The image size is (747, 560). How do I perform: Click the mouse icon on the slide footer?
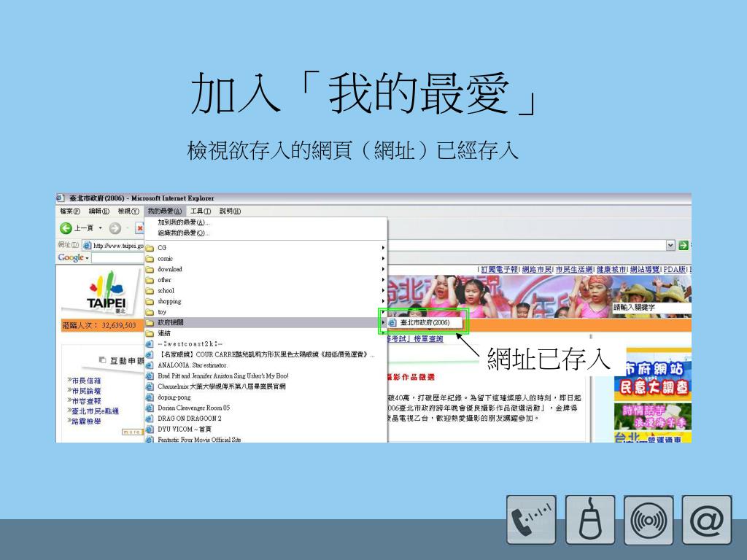[x=589, y=519]
